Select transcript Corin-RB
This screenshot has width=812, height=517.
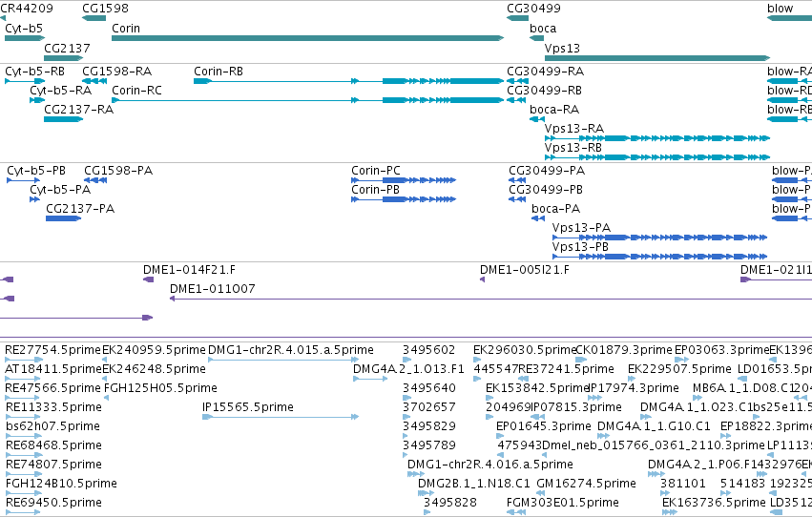pyautogui.click(x=348, y=81)
